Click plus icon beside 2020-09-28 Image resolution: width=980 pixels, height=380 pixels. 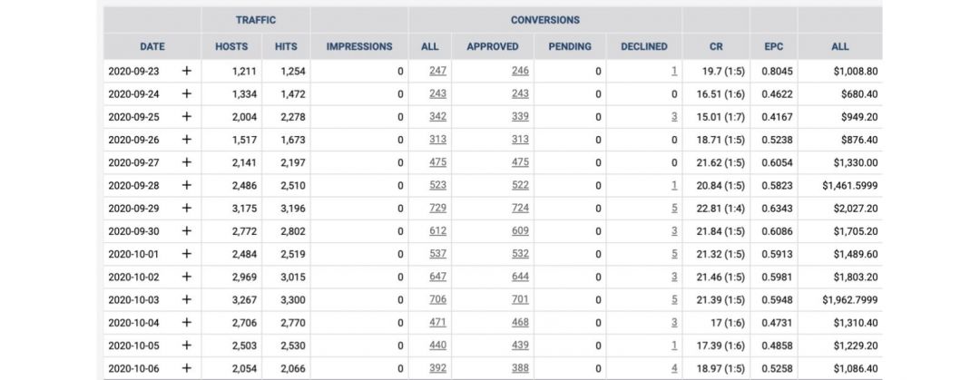(187, 185)
